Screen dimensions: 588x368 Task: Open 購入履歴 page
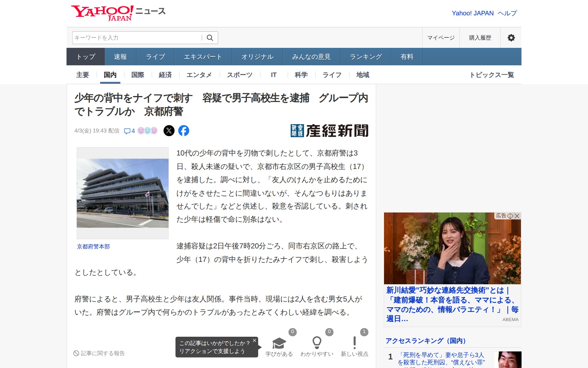(480, 38)
